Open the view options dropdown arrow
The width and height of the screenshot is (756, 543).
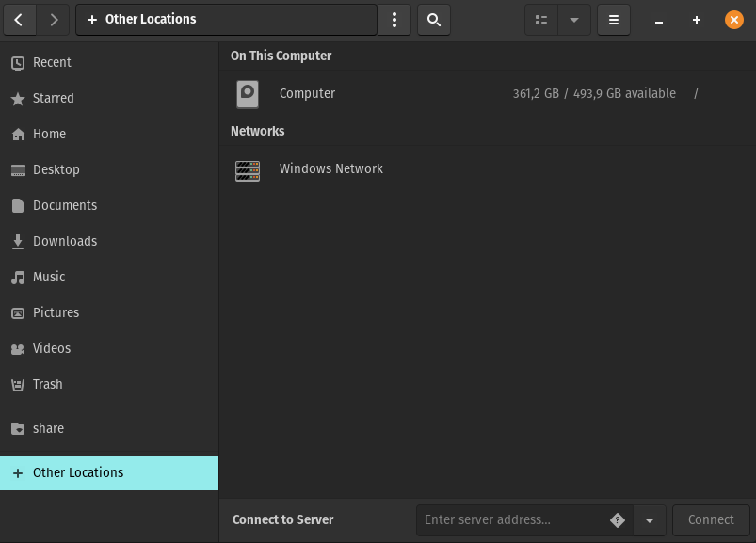tap(574, 20)
